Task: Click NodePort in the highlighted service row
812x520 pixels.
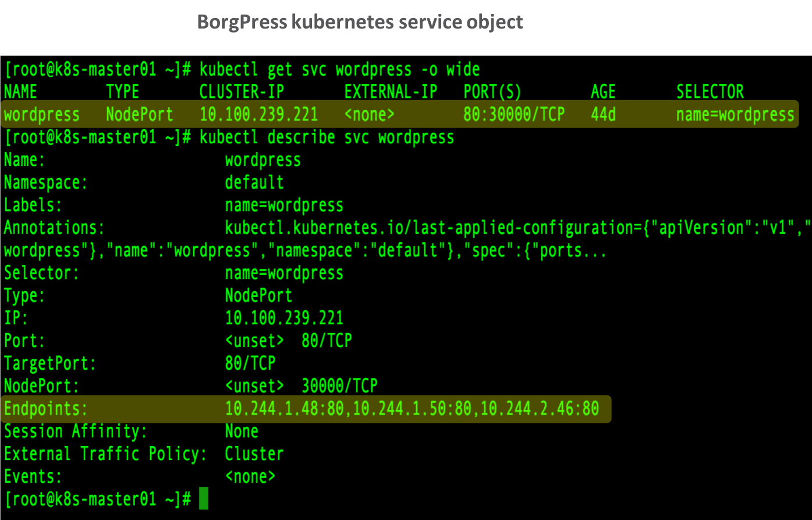Action: tap(140, 114)
